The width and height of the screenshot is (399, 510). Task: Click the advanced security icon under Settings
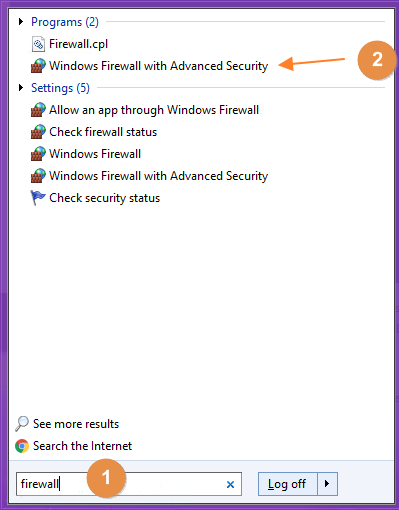[x=38, y=176]
